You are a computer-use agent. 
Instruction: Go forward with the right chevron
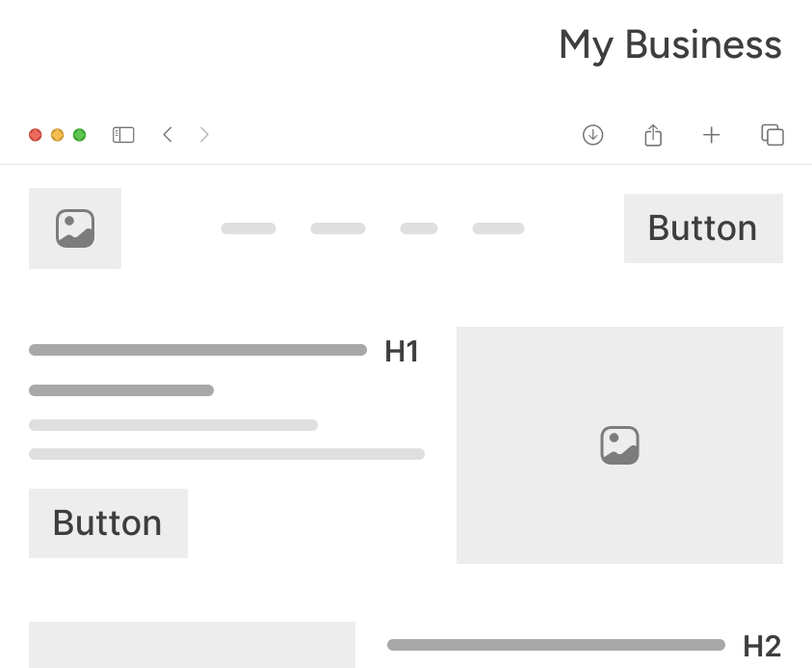click(204, 135)
